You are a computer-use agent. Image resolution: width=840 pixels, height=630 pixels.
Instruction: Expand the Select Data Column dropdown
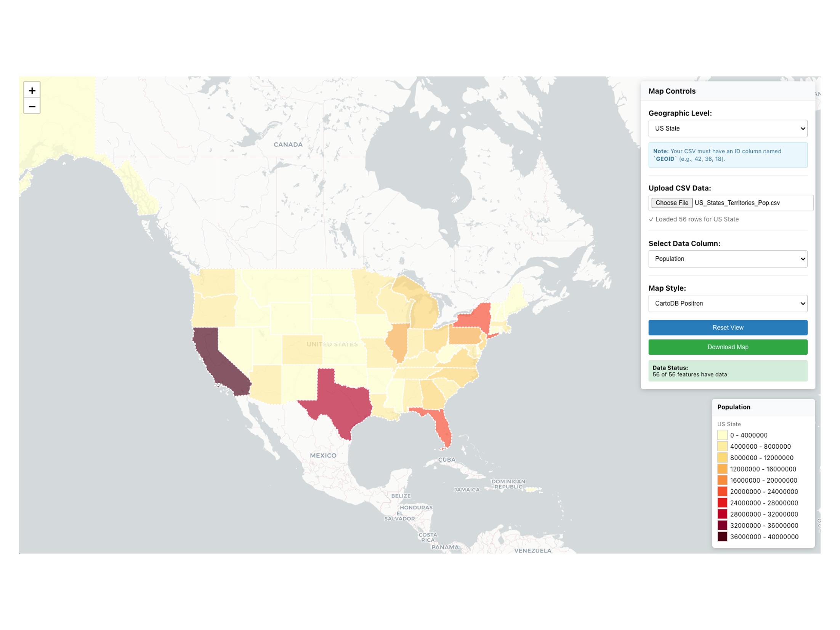click(x=727, y=259)
